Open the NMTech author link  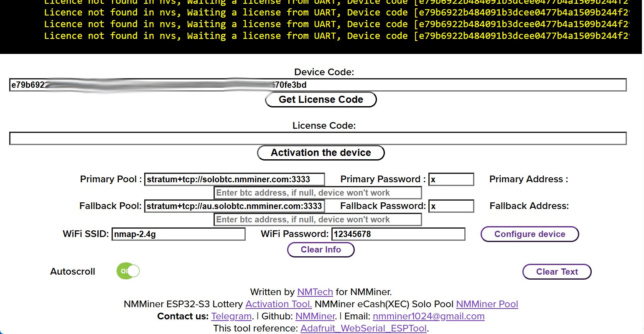click(315, 292)
